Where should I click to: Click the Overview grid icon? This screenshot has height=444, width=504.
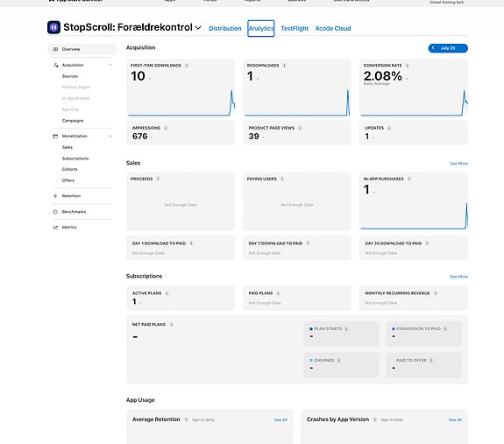[x=55, y=49]
